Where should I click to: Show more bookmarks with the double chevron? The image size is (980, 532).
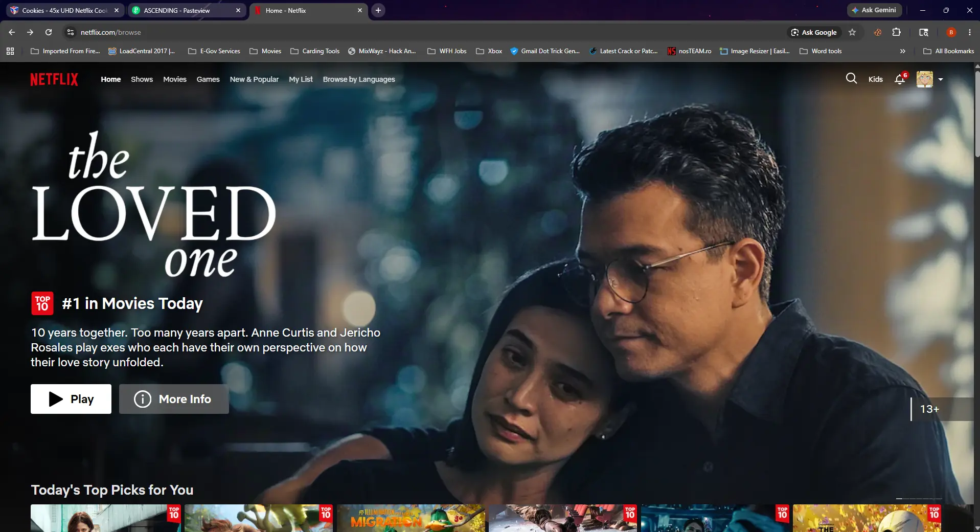pos(903,51)
